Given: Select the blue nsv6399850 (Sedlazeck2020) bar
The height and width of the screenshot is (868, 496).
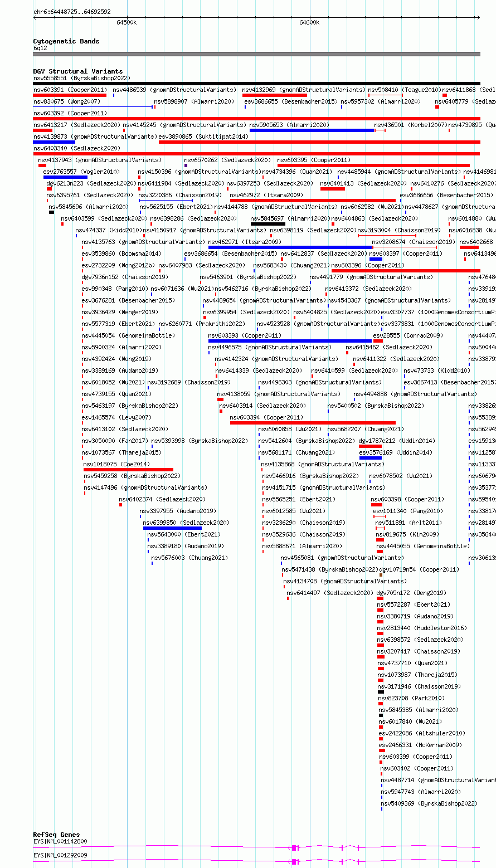Looking at the screenshot, I should point(172,528).
